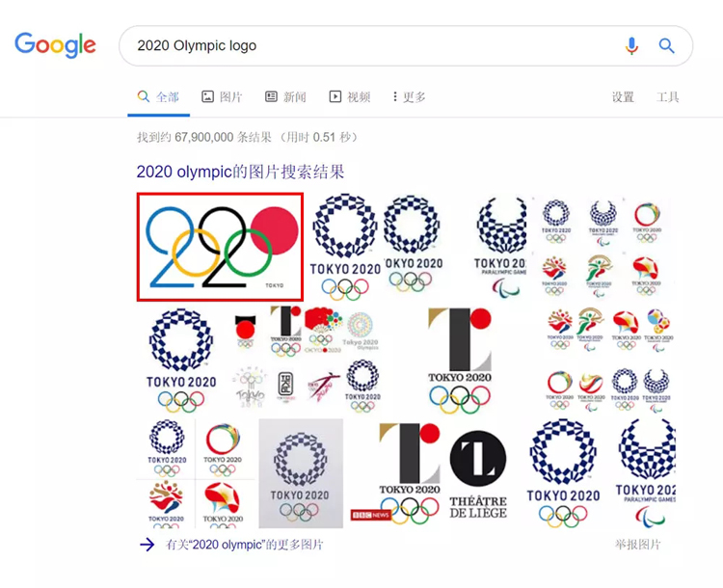This screenshot has height=588, width=723.
Task: Click inside the search text field
Action: [366, 45]
